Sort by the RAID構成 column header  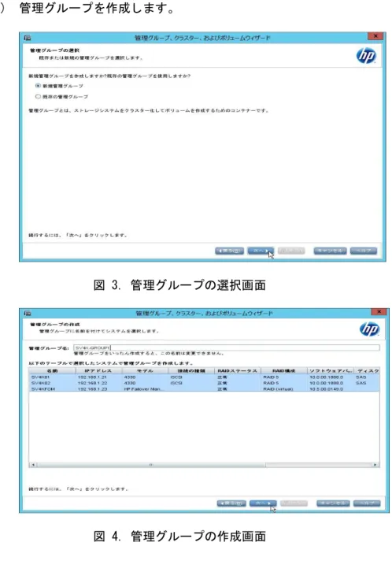(x=284, y=370)
